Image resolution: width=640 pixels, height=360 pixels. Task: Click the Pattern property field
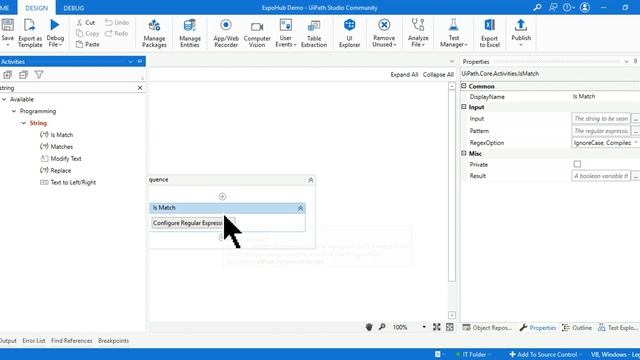click(601, 131)
